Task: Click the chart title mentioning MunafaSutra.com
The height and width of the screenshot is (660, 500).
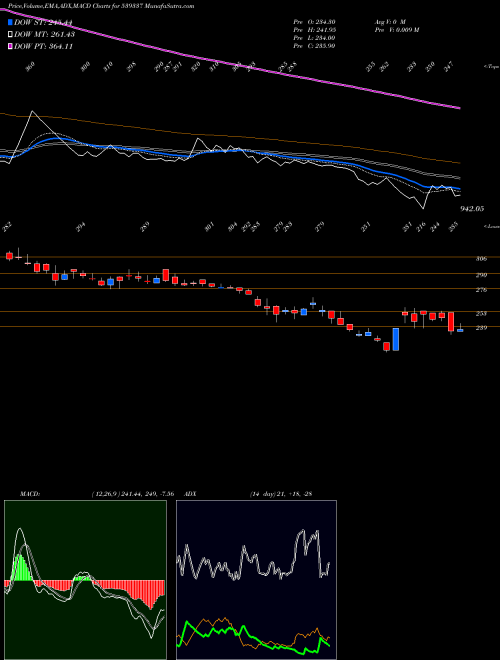Action: pos(101,7)
